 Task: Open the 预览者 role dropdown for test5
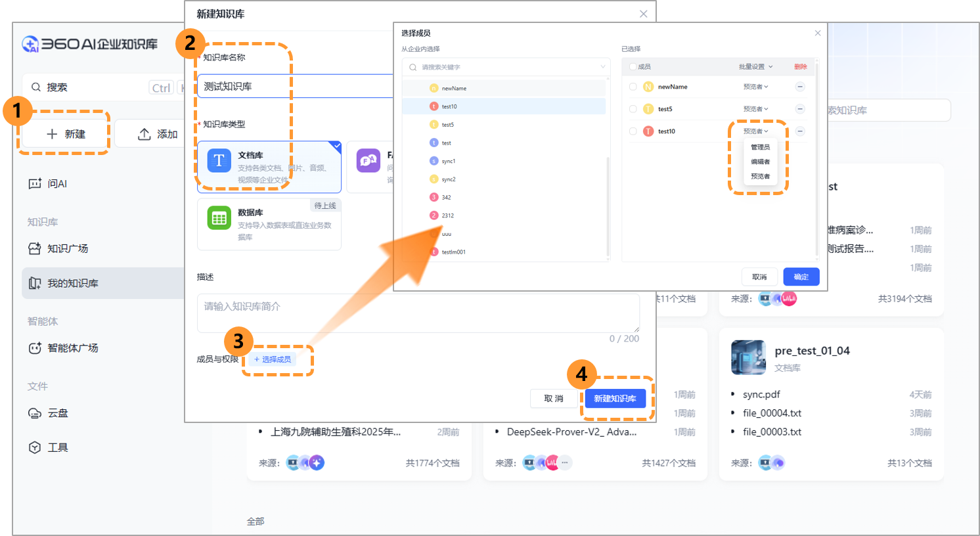coord(755,109)
